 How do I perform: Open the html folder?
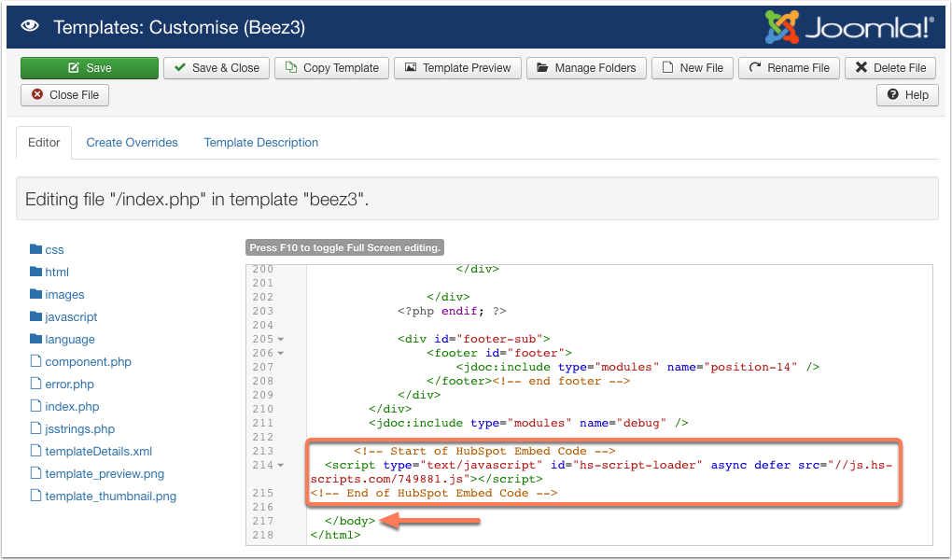pos(57,273)
